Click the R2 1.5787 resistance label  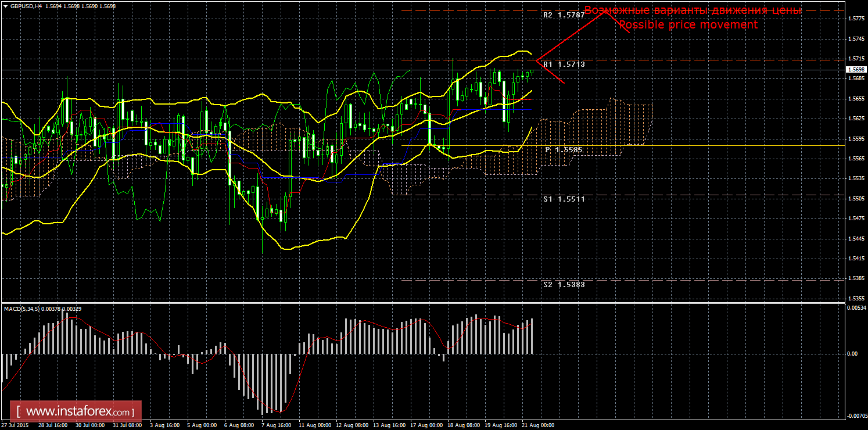[x=564, y=15]
